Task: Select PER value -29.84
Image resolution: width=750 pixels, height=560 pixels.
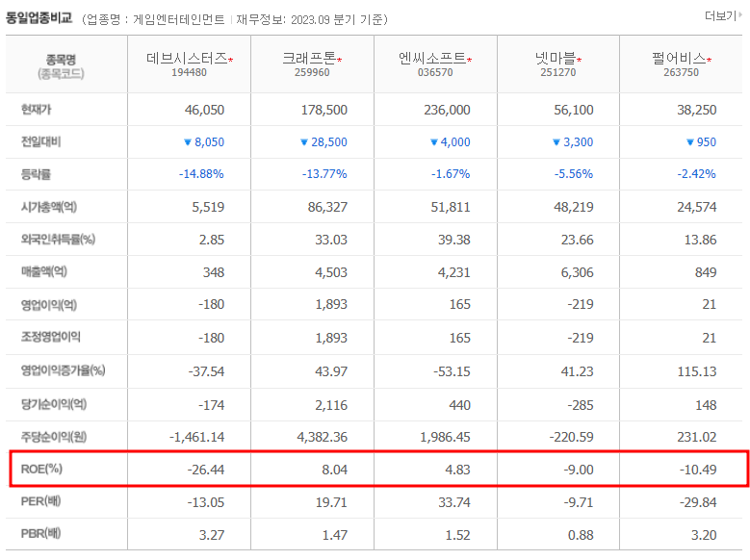Action: [698, 502]
